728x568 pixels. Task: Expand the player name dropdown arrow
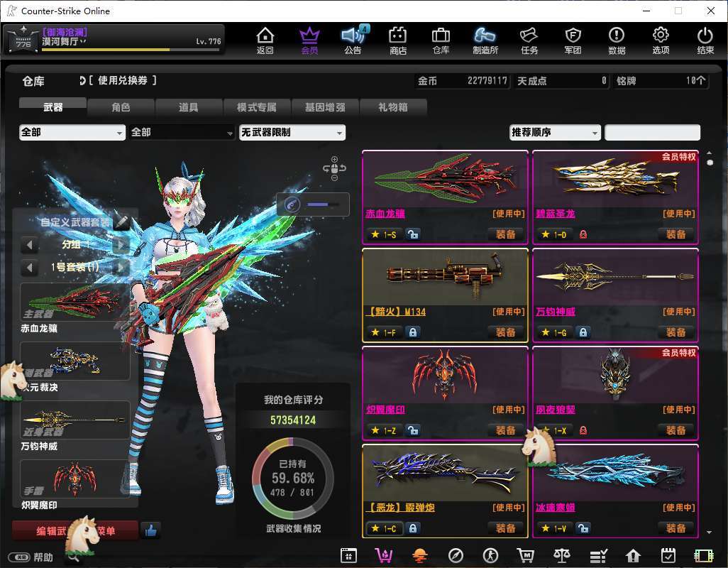coord(83,42)
